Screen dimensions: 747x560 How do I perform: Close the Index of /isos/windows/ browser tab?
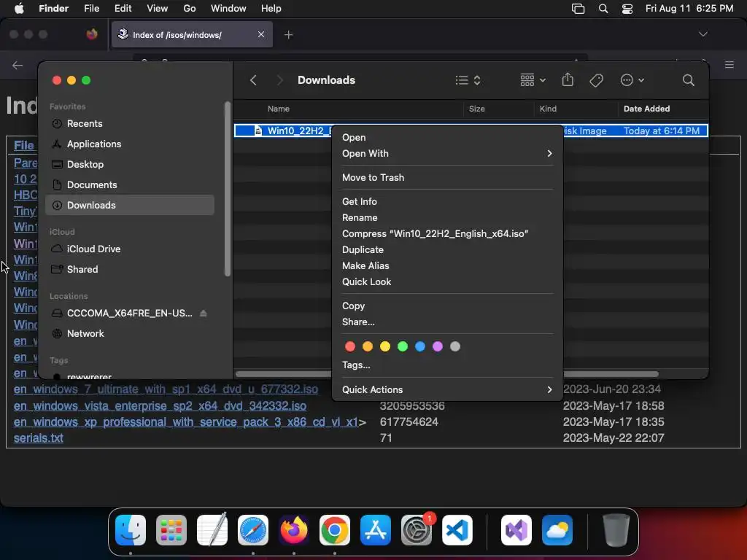click(261, 34)
